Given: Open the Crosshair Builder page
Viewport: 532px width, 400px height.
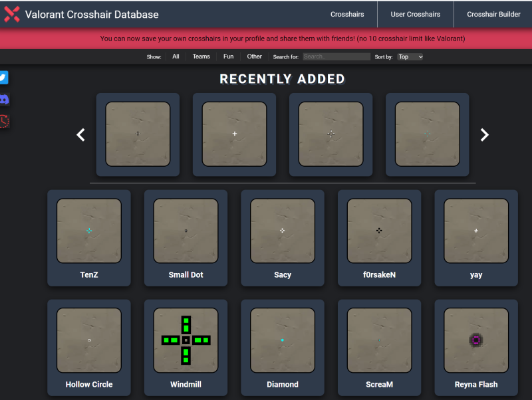Looking at the screenshot, I should click(493, 15).
